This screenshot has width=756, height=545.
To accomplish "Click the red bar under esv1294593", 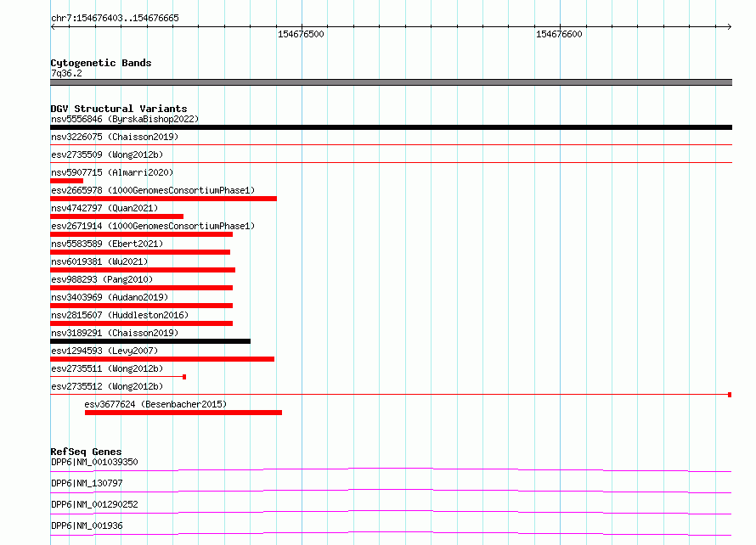I will (162, 359).
